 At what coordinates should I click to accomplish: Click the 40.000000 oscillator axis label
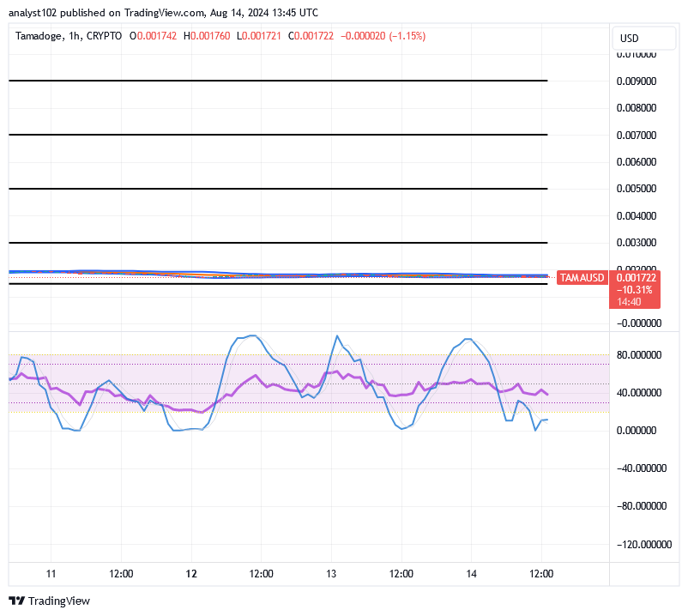(x=639, y=393)
